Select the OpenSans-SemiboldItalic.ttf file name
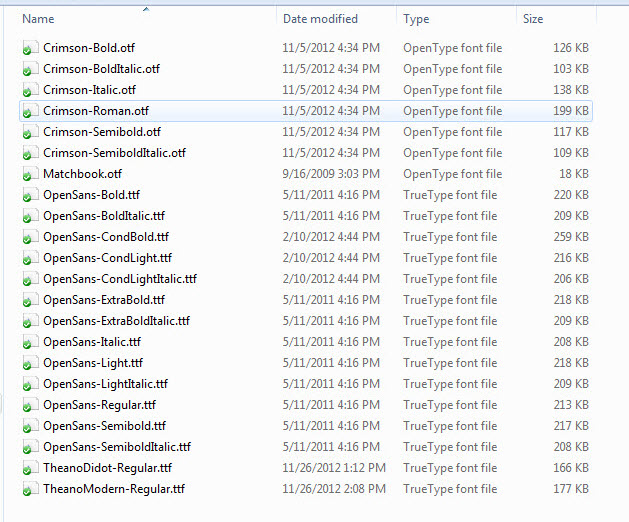The width and height of the screenshot is (629, 522). [x=117, y=447]
